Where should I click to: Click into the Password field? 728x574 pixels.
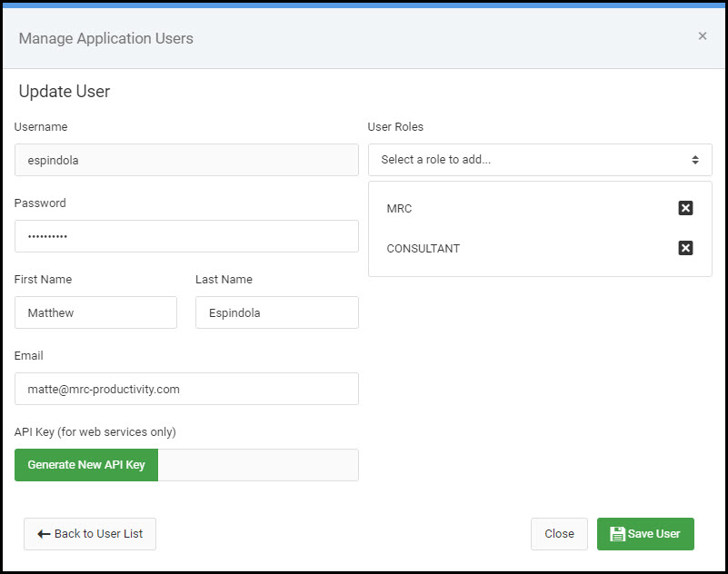coord(186,236)
